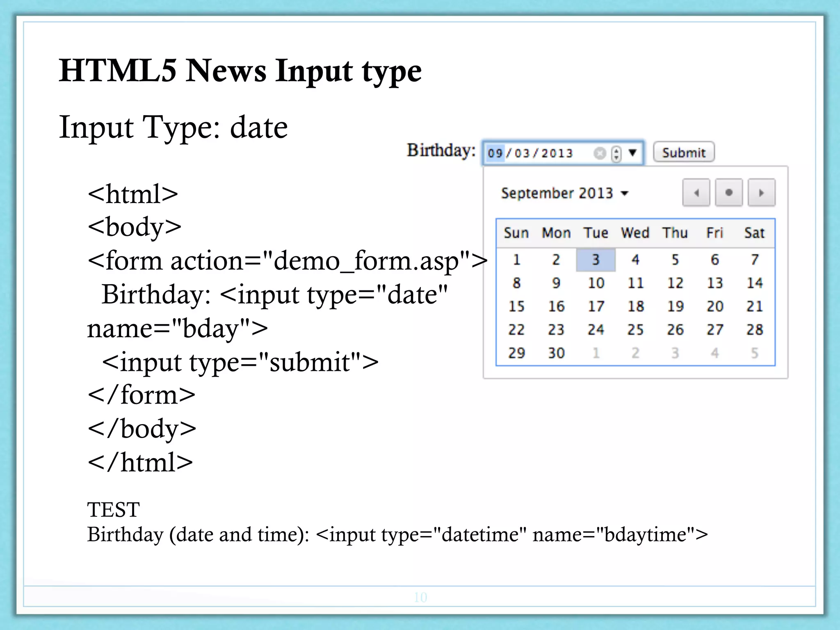Select greyed-out October 5 under Sat
The image size is (840, 630).
click(755, 353)
